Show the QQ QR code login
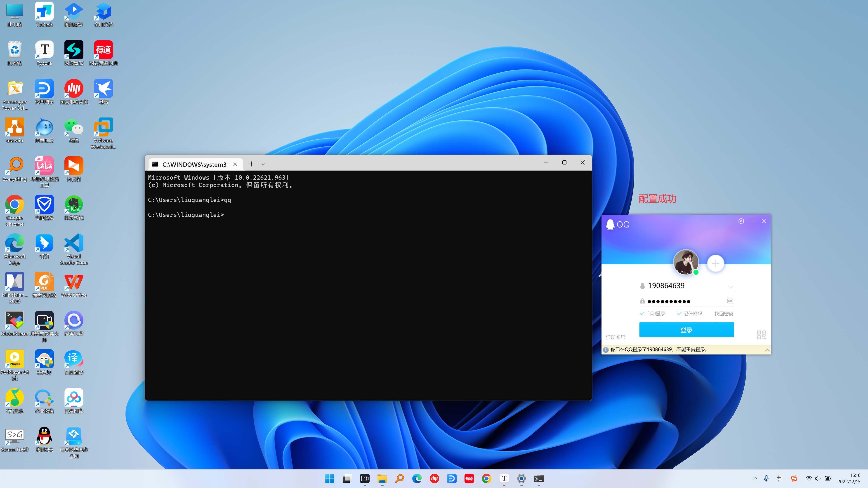The width and height of the screenshot is (868, 488). (761, 335)
